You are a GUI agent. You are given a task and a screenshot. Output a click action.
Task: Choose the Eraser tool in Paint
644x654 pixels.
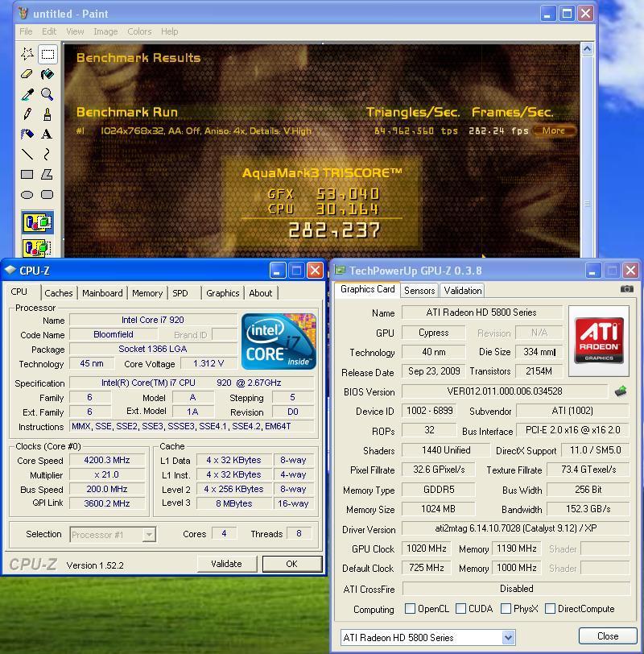[27, 74]
